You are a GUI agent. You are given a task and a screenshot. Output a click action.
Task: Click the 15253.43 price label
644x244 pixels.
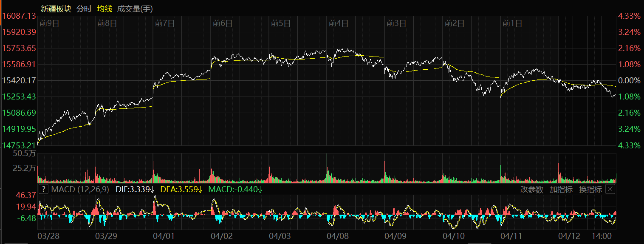[18, 96]
